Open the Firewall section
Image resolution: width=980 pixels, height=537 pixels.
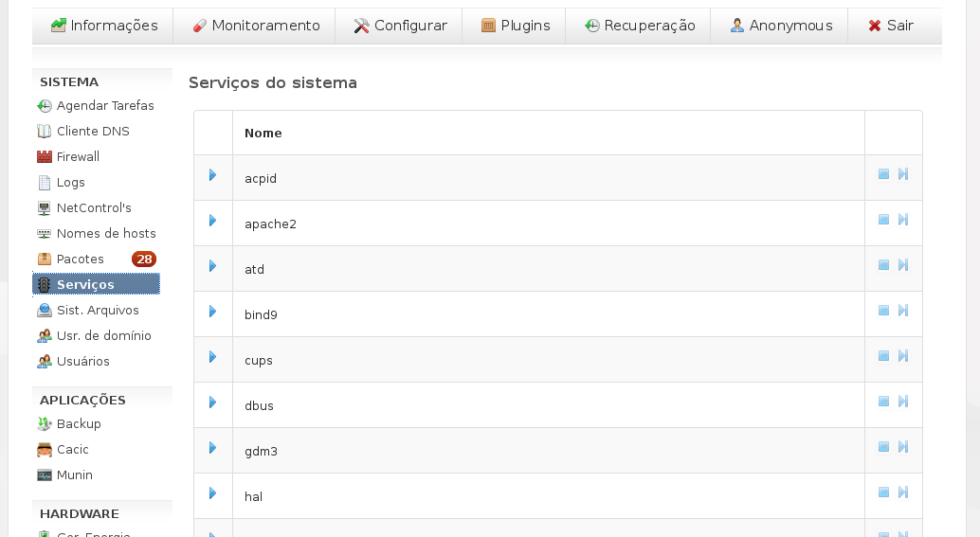coord(68,156)
